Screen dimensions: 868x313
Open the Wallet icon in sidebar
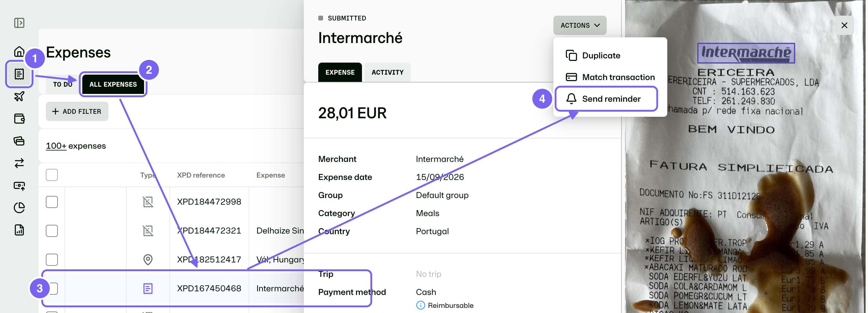coord(19,119)
